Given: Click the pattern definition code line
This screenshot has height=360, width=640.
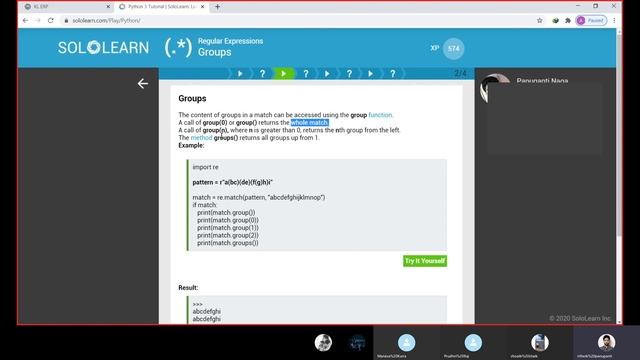Looking at the screenshot, I should (x=232, y=182).
